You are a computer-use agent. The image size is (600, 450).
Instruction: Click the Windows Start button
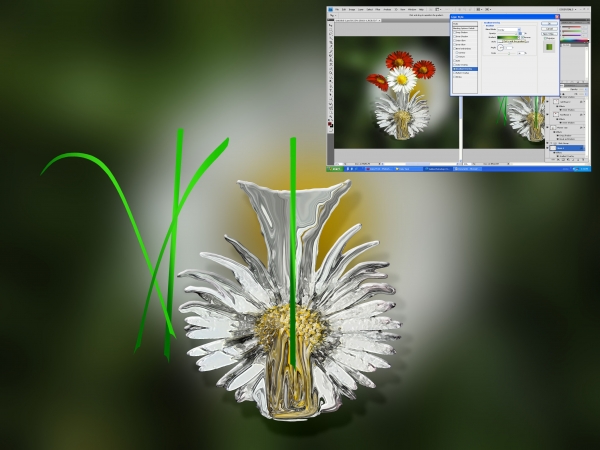tap(337, 169)
